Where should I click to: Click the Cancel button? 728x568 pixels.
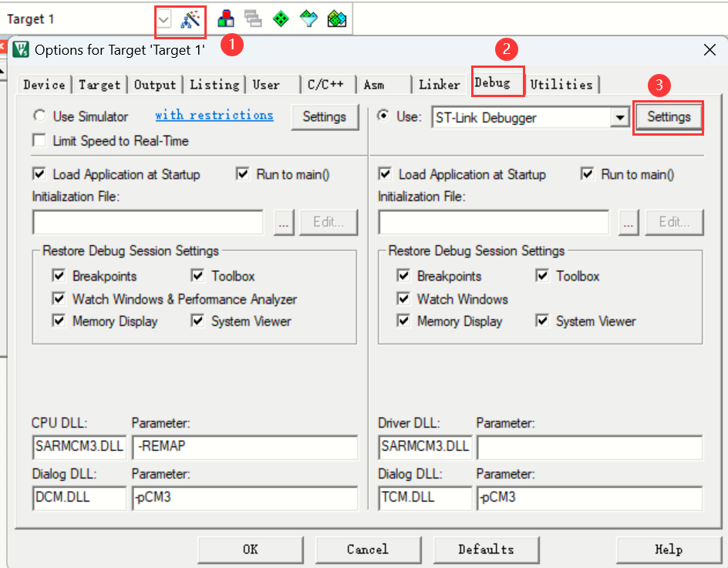[368, 550]
